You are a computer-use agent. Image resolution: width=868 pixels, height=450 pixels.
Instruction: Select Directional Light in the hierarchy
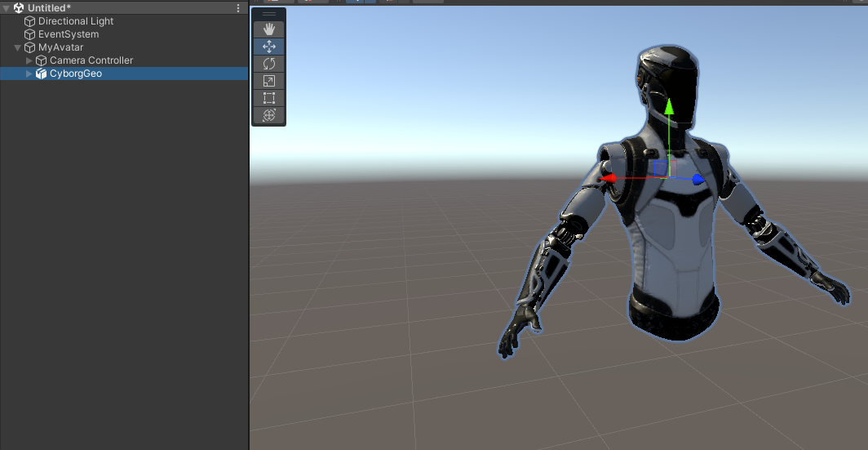[76, 21]
